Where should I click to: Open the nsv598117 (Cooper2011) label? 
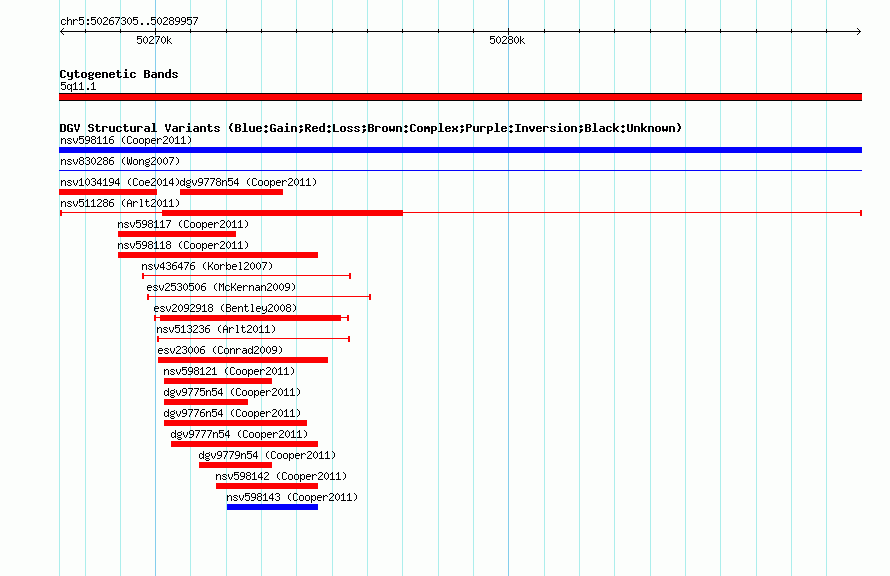coord(183,224)
